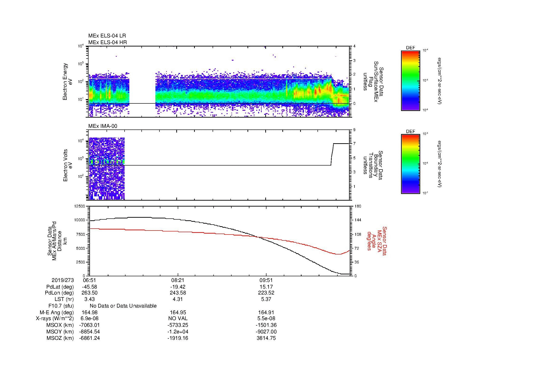Click the '144' SZA angle axis tick
The image size is (555, 392).
(x=358, y=220)
